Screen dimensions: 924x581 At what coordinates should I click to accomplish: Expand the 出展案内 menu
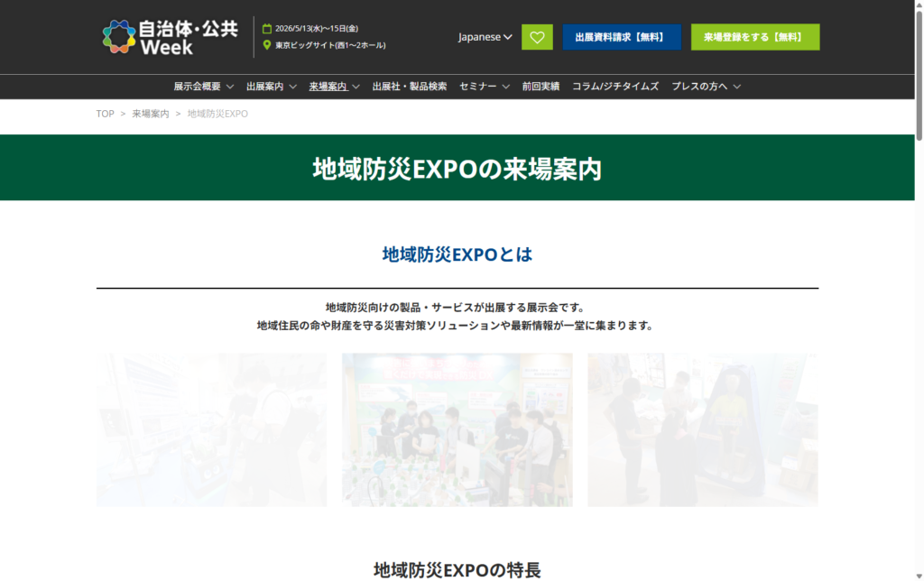click(x=271, y=87)
